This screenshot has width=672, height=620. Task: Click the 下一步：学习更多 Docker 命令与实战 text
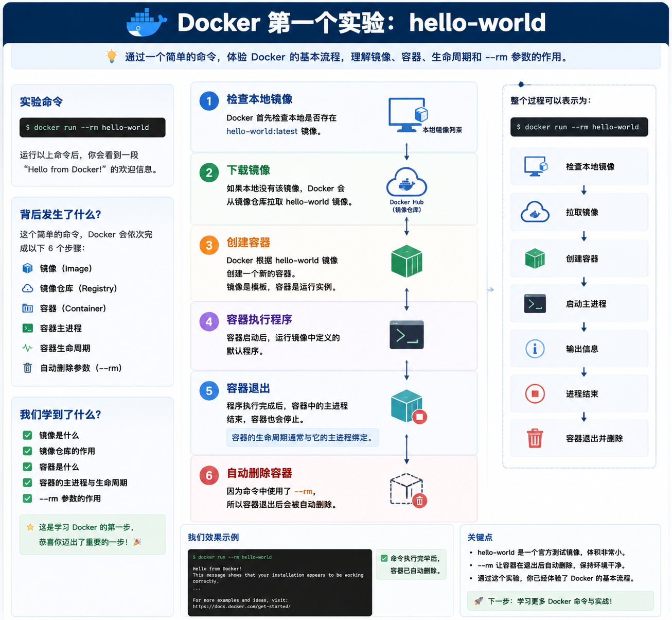point(550,601)
